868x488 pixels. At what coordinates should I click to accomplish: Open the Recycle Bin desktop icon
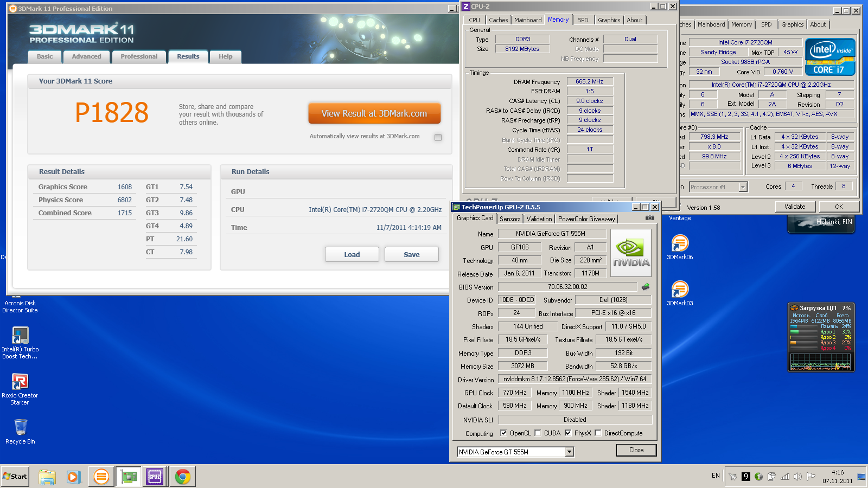tap(20, 432)
